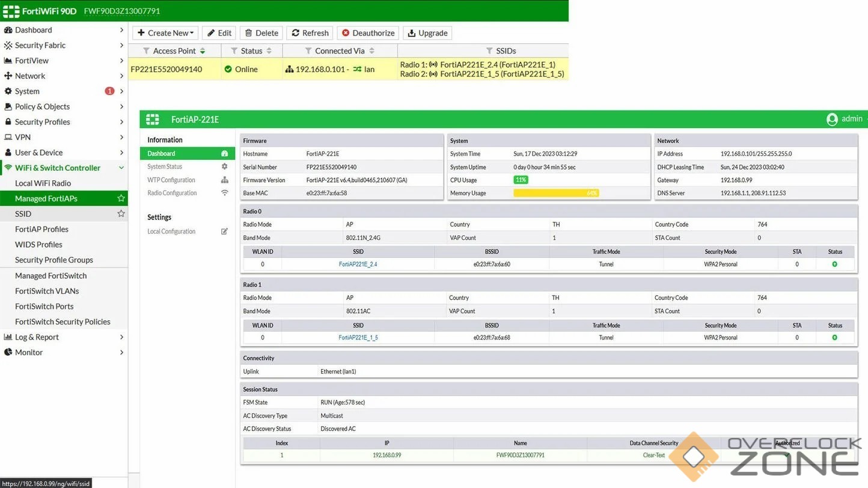Click the 192.168.0.99 AC IP entry
Screen dimensions: 868x488
[387, 456]
